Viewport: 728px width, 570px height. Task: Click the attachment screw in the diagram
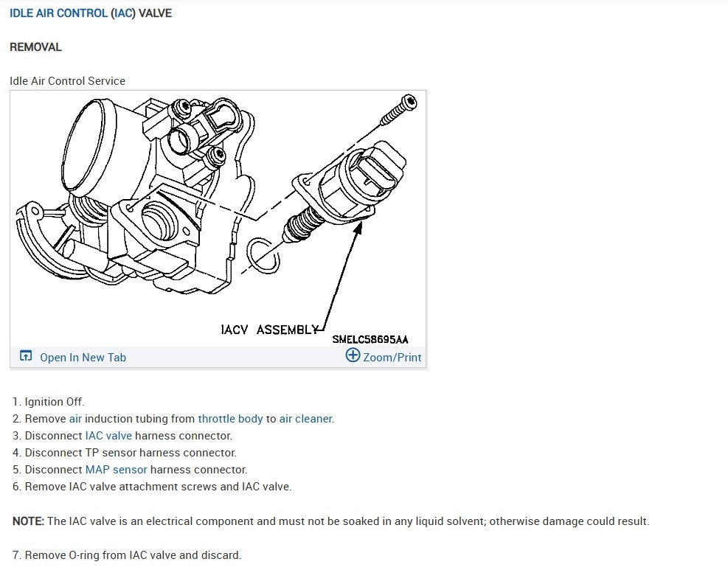click(398, 110)
